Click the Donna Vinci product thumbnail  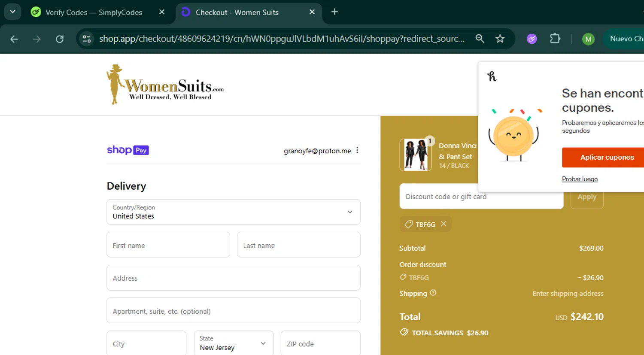(x=416, y=155)
